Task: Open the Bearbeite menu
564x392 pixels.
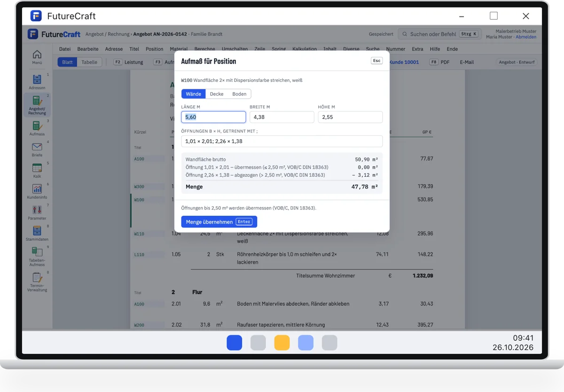Action: click(88, 49)
